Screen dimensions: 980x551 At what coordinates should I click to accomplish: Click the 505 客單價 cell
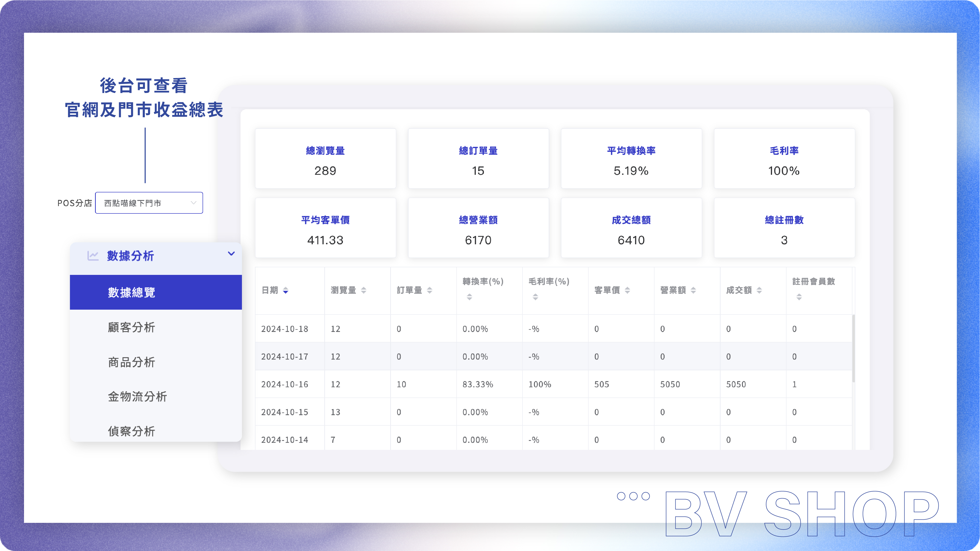click(621, 384)
